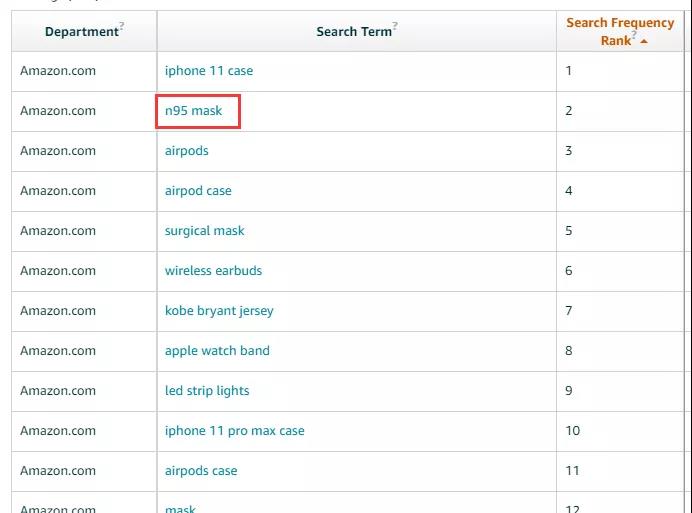Open the "airpod case" search term link
Screen dimensions: 692x513
coord(198,191)
